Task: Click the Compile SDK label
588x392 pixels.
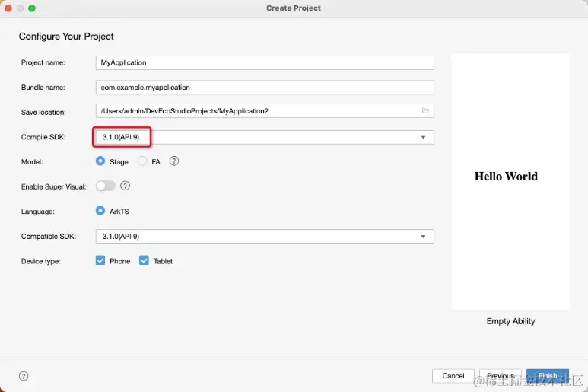Action: click(43, 137)
